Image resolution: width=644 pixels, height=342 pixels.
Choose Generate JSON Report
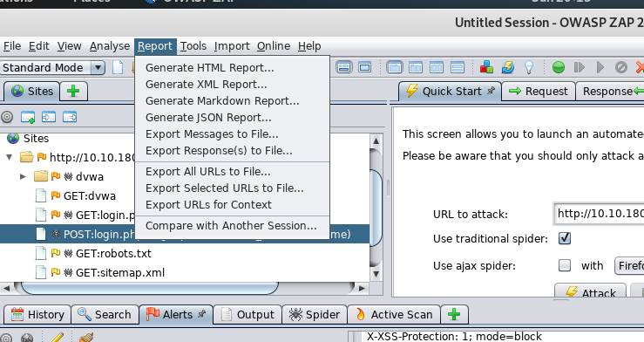tap(232, 118)
